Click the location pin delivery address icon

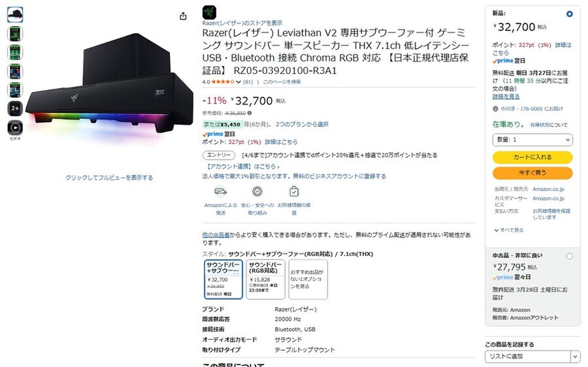pos(495,108)
